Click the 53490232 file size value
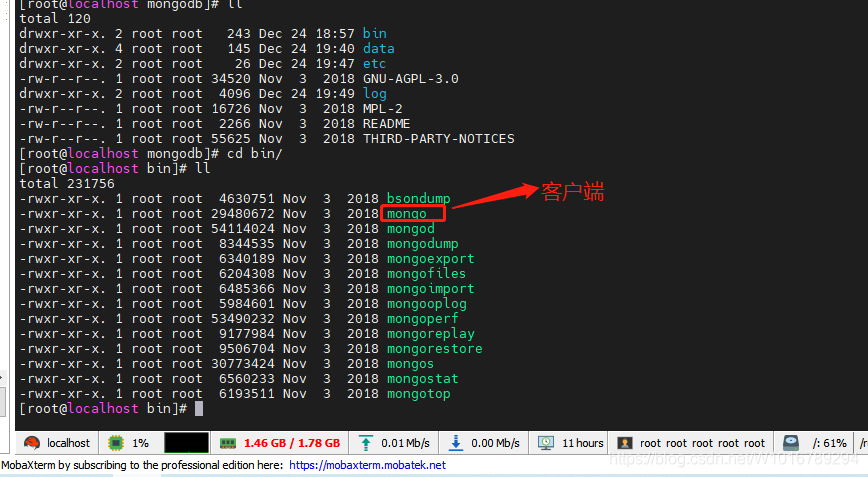Image resolution: width=868 pixels, height=477 pixels. [x=242, y=319]
